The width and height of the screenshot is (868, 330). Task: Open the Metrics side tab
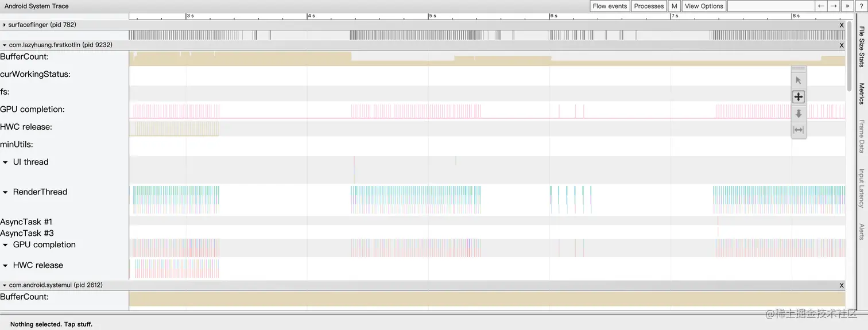tap(861, 94)
